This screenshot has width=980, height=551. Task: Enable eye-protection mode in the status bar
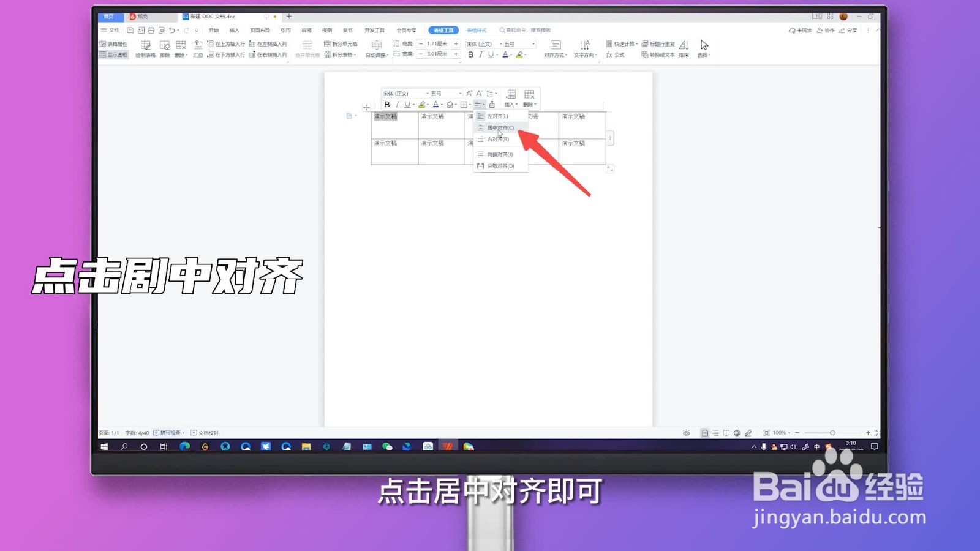(687, 432)
